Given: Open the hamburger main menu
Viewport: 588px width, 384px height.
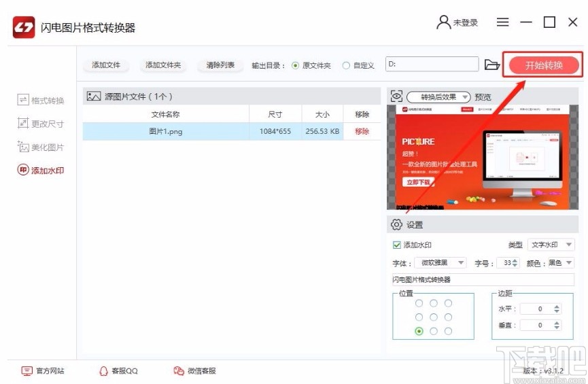Looking at the screenshot, I should (x=502, y=22).
